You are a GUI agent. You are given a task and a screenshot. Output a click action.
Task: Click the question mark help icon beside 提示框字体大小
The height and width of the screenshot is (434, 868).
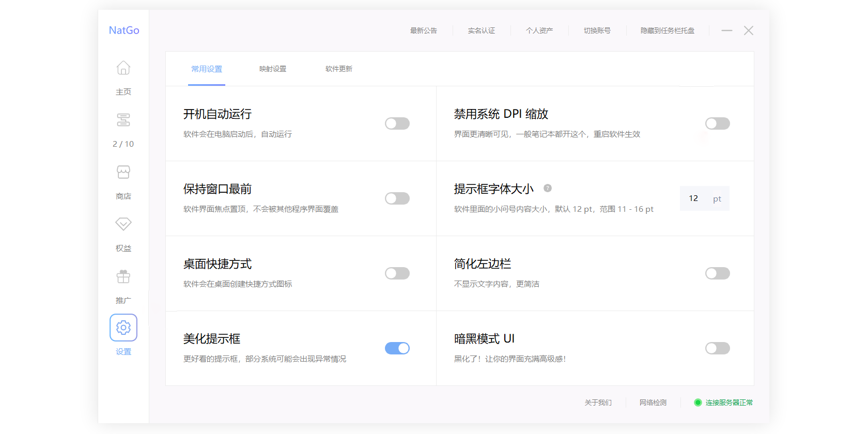[548, 189]
